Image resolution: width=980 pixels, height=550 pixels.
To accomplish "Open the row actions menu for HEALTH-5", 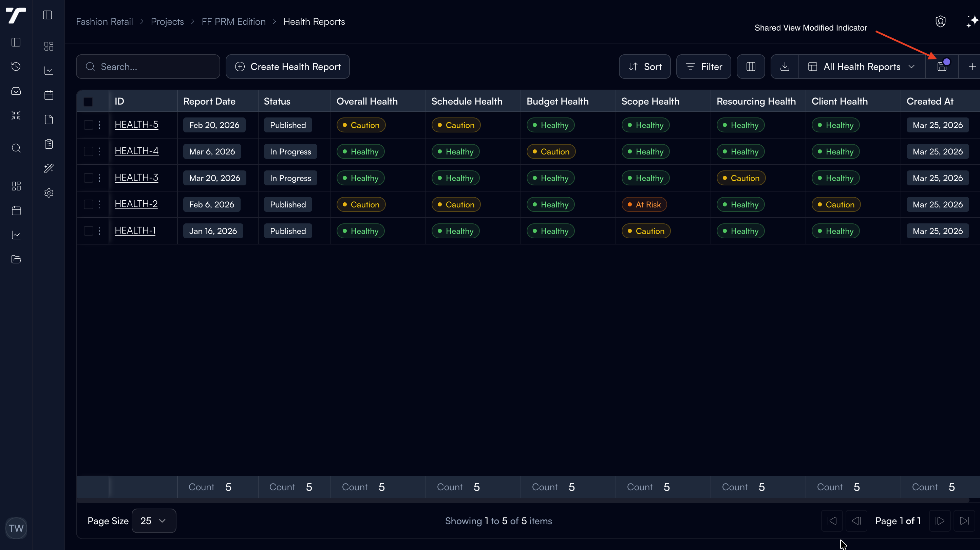I will 99,125.
